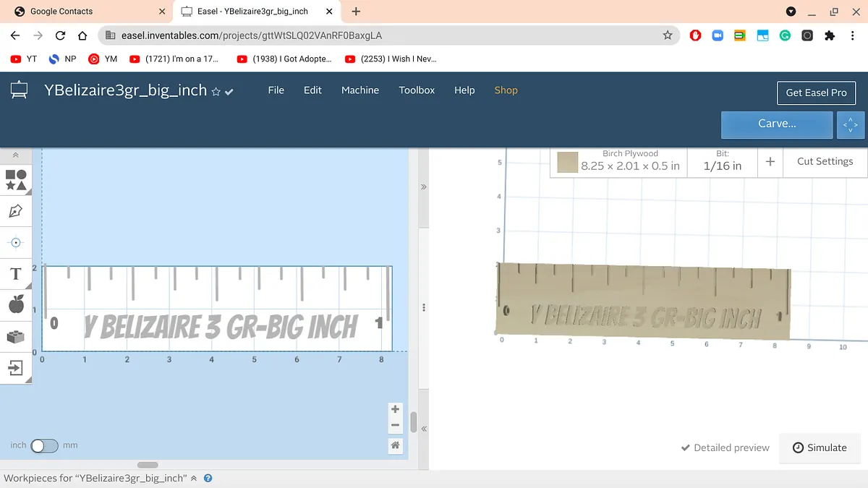This screenshot has width=868, height=488.
Task: Expand the Workpieces panel chevron
Action: tap(194, 479)
